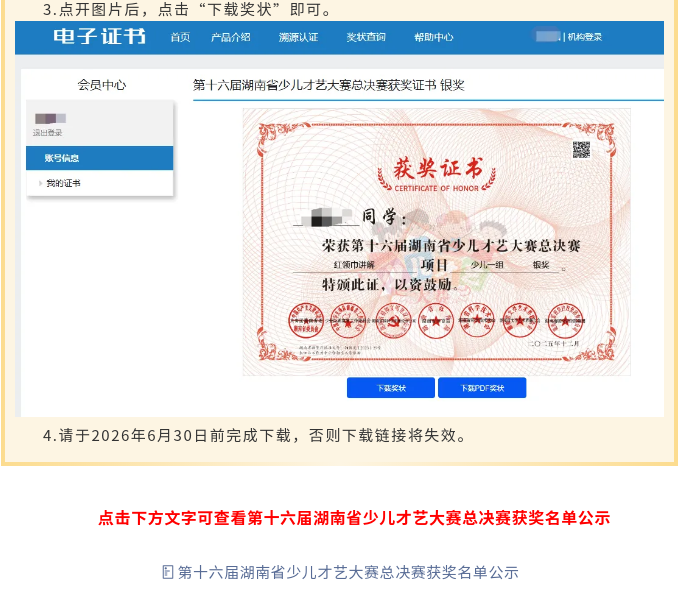Image resolution: width=680 pixels, height=594 pixels.
Task: Click the 机构登录 link
Action: 586,37
